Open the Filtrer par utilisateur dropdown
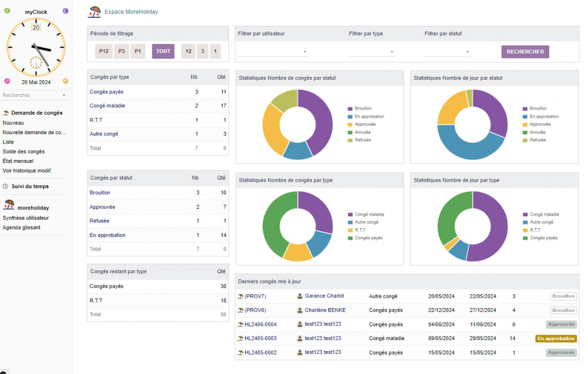 (x=273, y=52)
